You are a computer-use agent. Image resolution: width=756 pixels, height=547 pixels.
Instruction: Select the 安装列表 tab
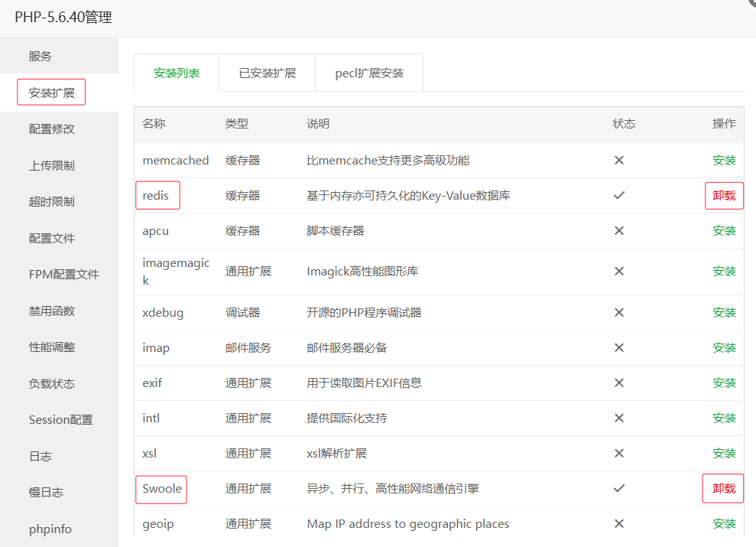177,73
